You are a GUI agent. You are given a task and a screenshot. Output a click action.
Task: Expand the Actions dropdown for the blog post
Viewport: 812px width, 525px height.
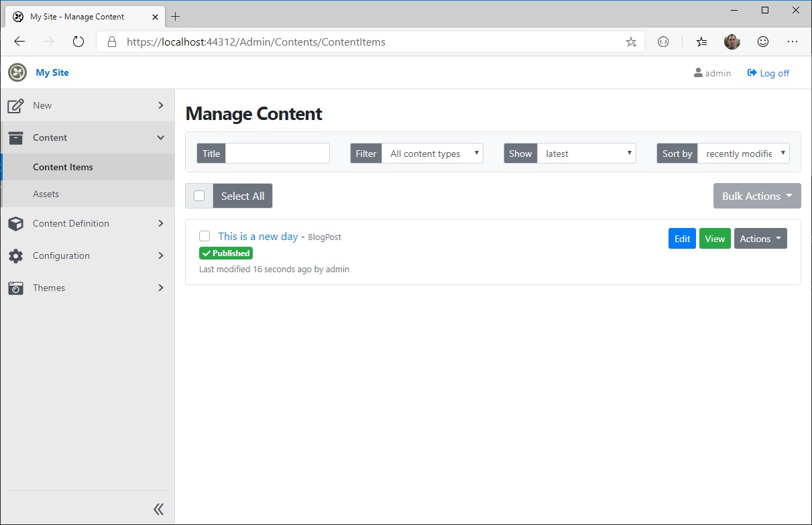click(x=760, y=238)
